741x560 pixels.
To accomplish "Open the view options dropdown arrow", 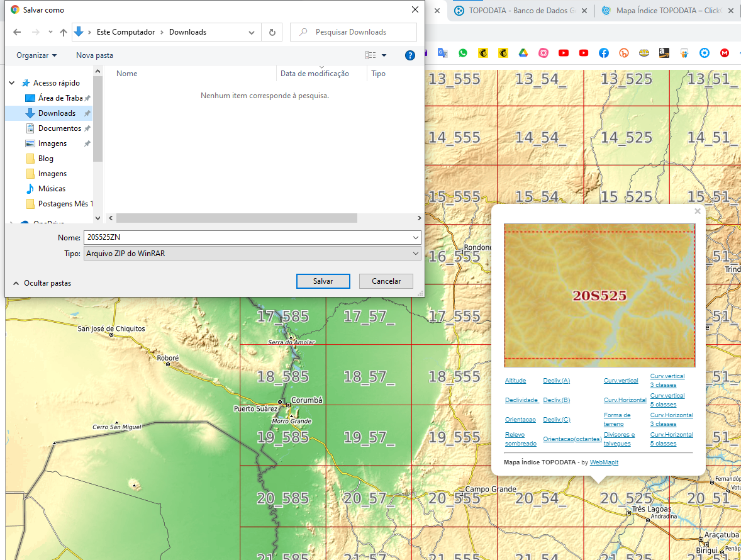I will click(384, 55).
